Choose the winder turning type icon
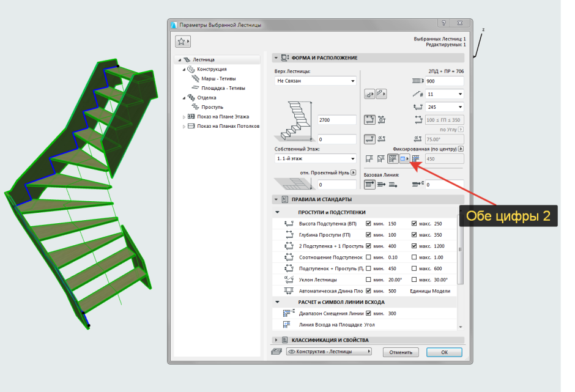The width and height of the screenshot is (575, 392). coord(393,159)
